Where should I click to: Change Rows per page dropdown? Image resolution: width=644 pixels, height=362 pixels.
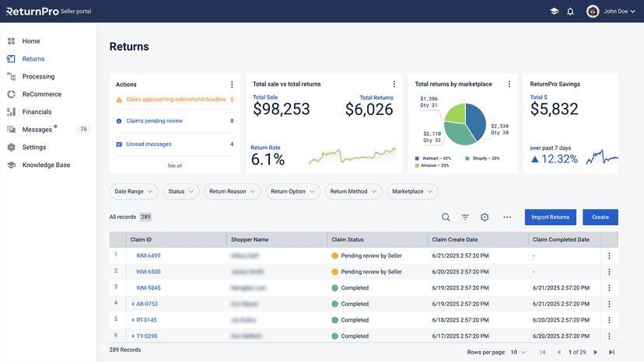point(518,352)
